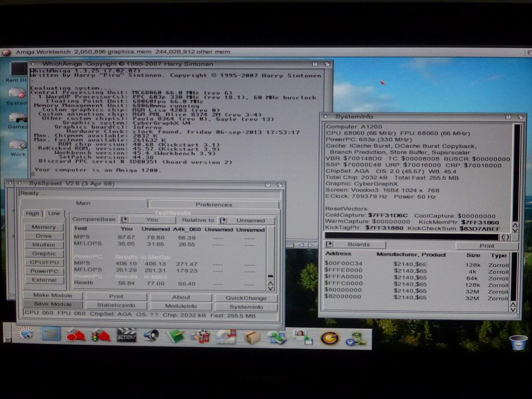Click the SysSpeed results scroll down arrow
This screenshot has height=399, width=532.
coord(270,289)
